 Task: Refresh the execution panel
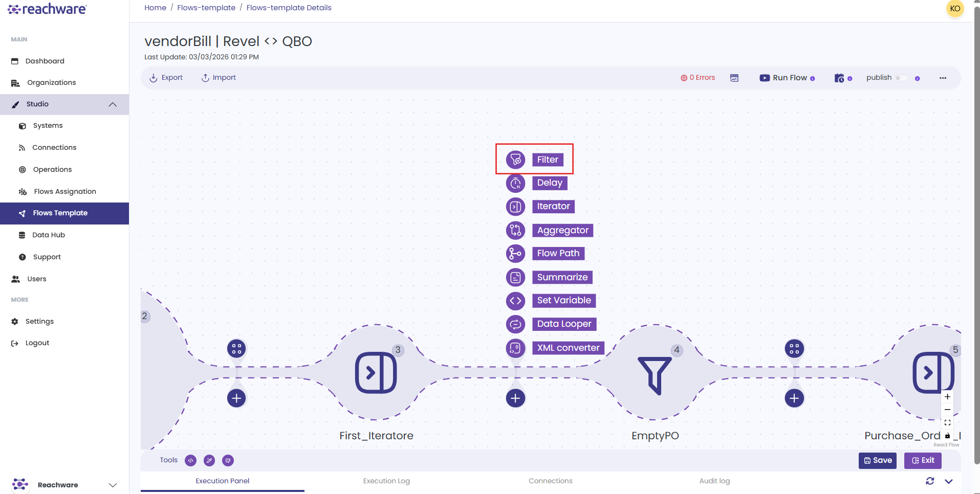coord(930,481)
